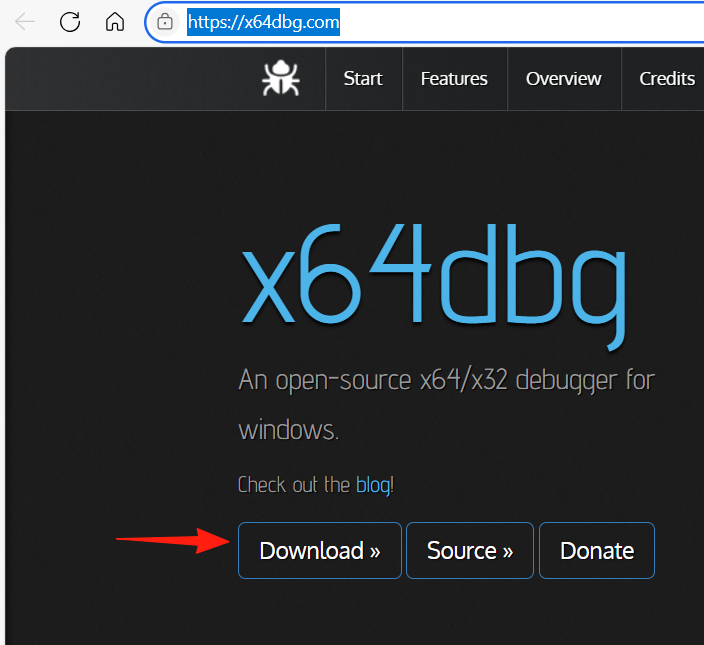704x645 pixels.
Task: Click the red arrow pointing at Download
Action: coord(172,541)
